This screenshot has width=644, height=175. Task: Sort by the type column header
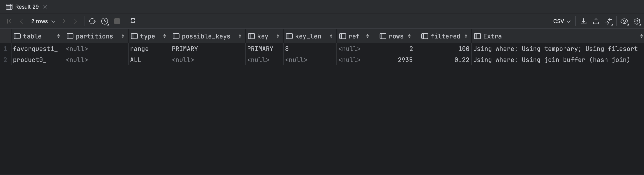149,36
